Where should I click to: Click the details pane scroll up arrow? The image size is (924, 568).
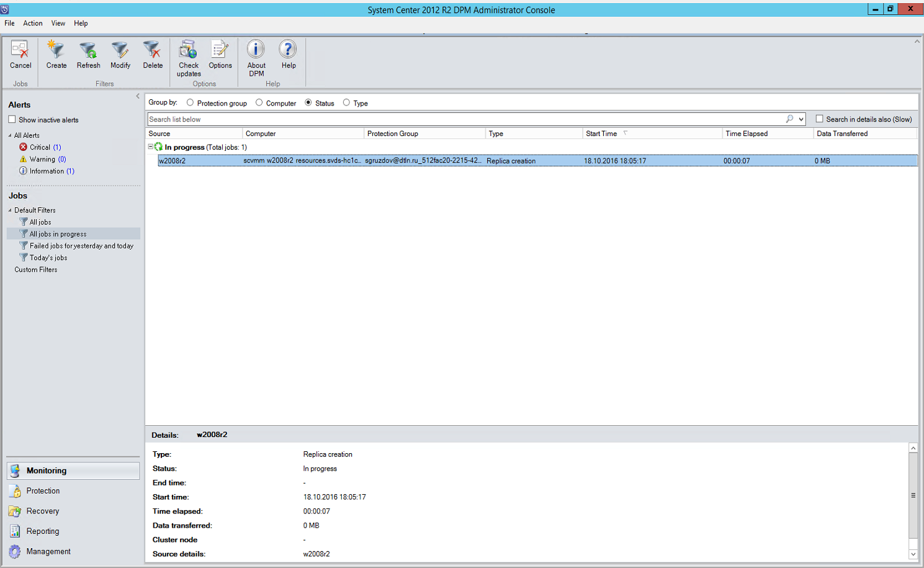tap(913, 448)
